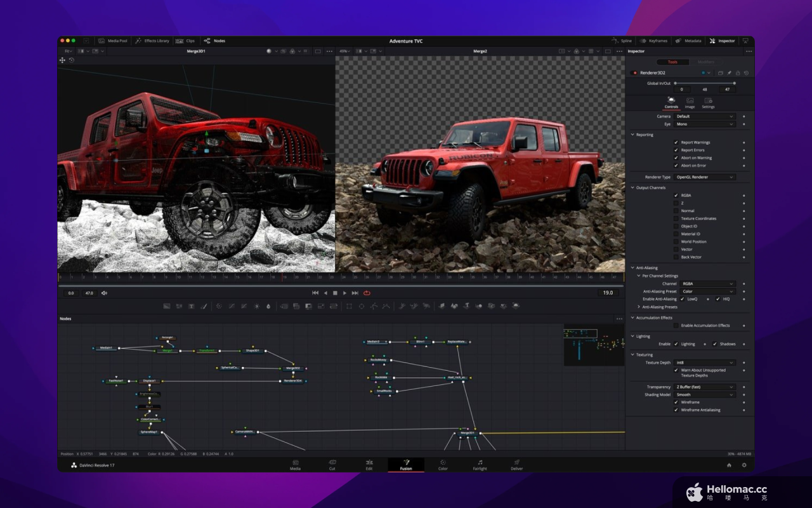Open the Settings tab in Inspector
Screen dimensions: 812x508
pos(708,103)
